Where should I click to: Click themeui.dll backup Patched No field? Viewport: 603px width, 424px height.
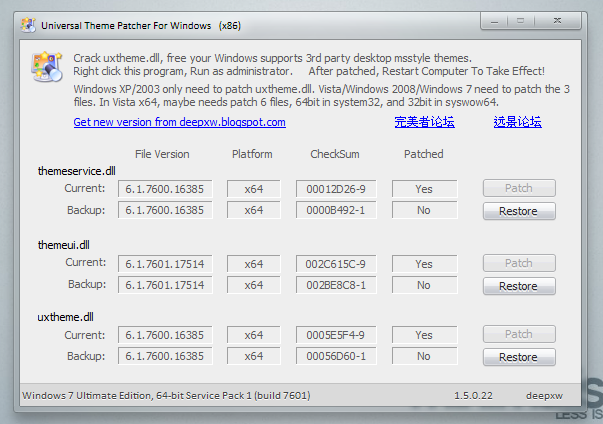point(425,285)
